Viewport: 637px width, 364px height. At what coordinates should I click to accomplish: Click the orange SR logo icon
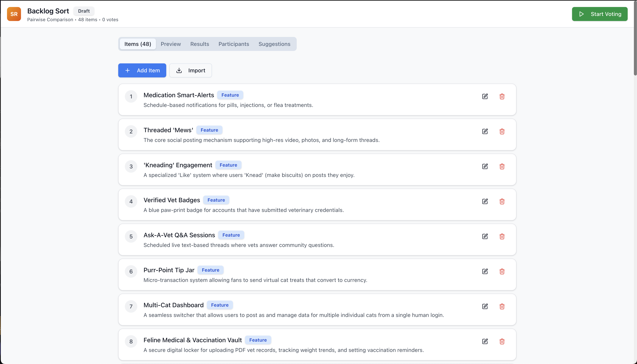(x=14, y=14)
